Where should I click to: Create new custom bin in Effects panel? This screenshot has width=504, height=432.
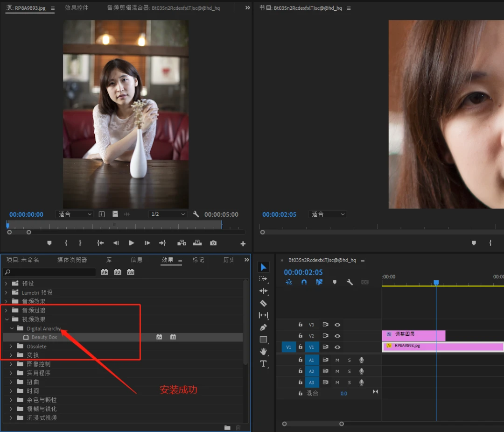point(227,427)
